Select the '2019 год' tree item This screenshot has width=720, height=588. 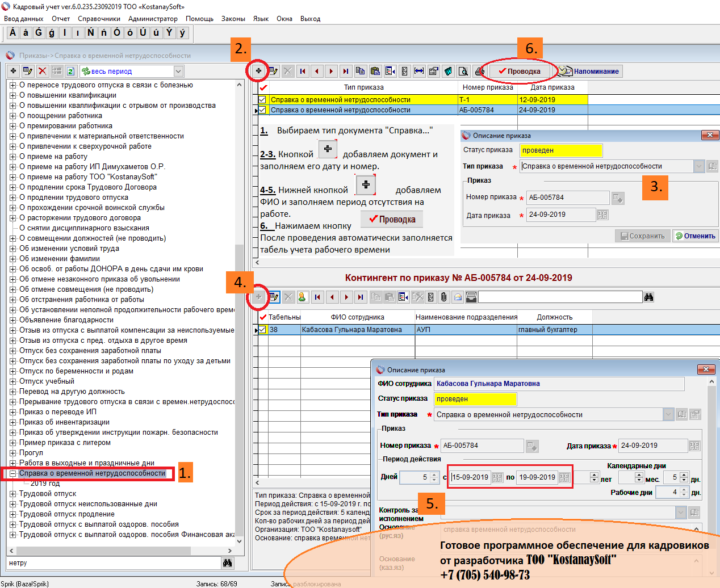[45, 484]
